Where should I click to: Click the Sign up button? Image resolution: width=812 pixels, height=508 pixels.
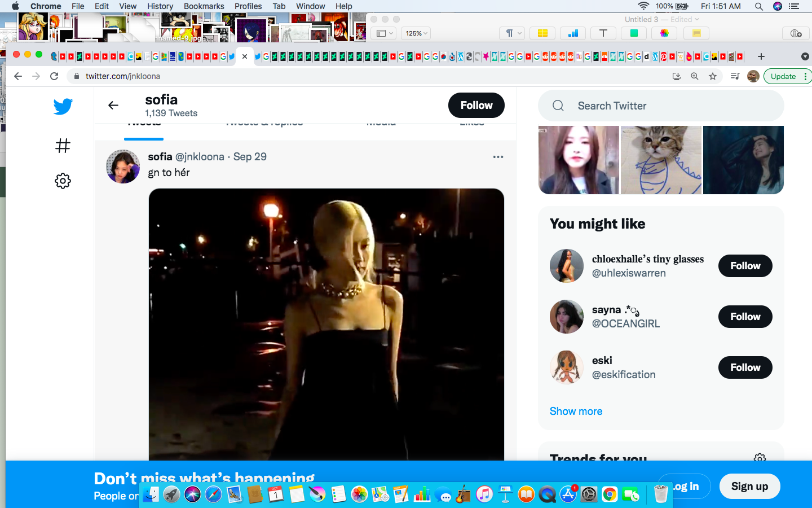749,487
